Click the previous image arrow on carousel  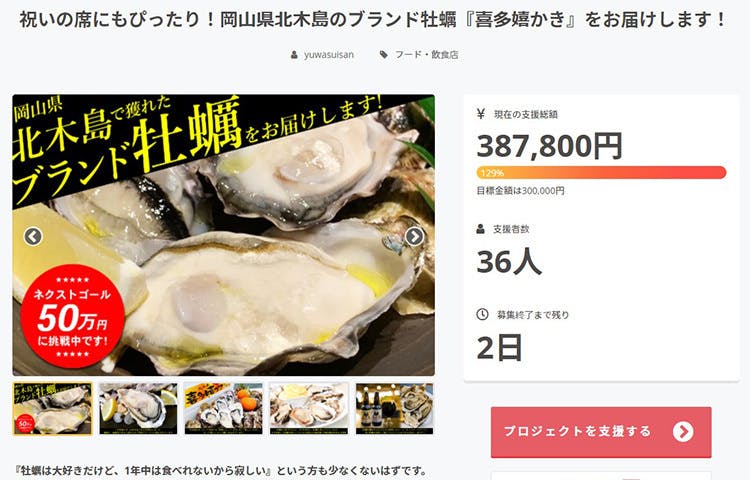coord(33,236)
